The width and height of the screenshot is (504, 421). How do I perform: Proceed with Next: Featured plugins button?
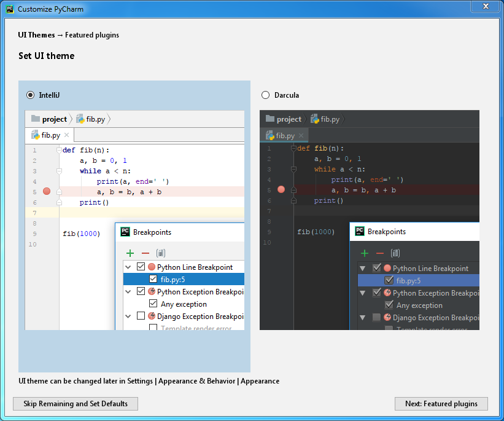[441, 404]
